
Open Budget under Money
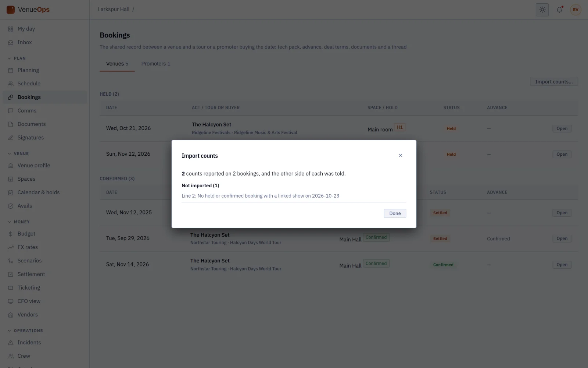[x=45, y=234]
